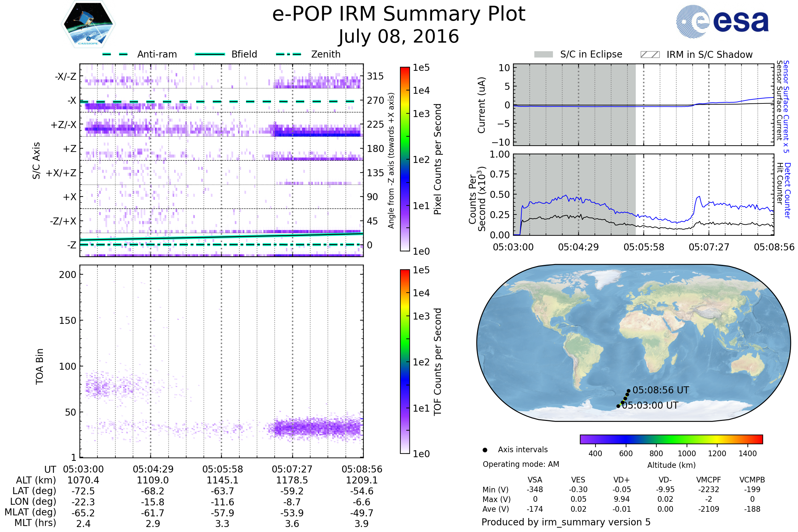Click the Axis intervals black dot marker
Viewport: 798px width, 532px height.
click(485, 450)
